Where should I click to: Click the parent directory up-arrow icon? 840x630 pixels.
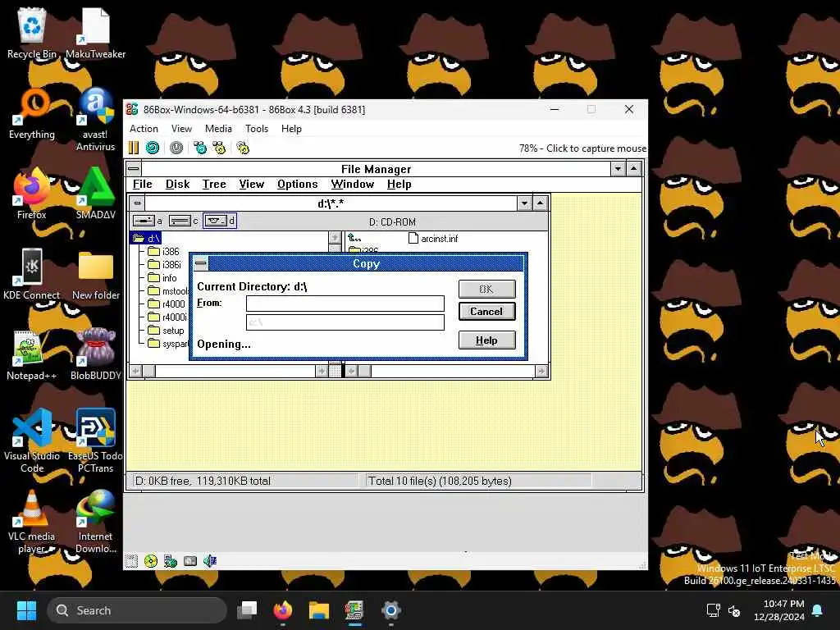pos(354,239)
